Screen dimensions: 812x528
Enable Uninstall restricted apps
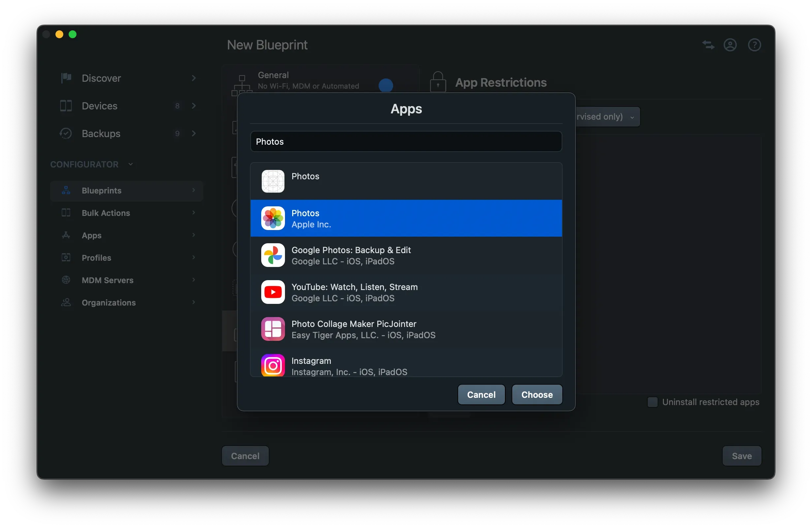click(x=652, y=402)
